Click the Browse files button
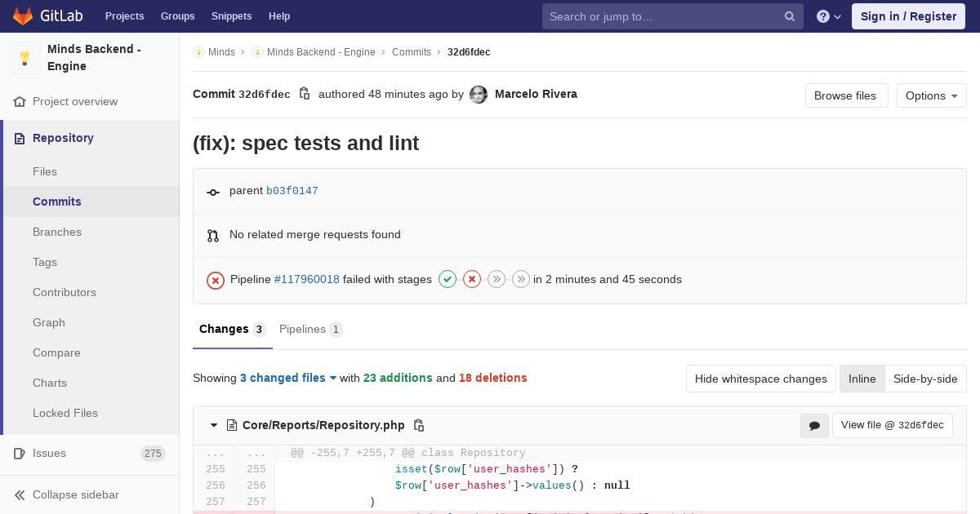The height and width of the screenshot is (514, 980). coord(845,95)
